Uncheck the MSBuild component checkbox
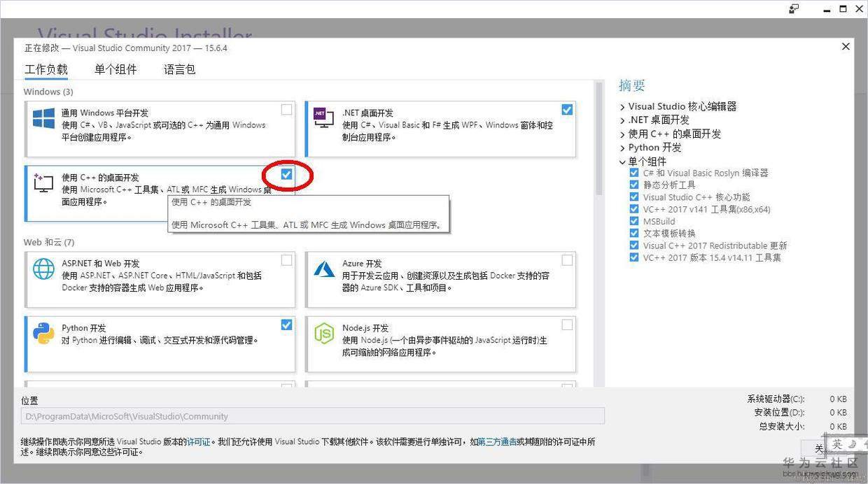The height and width of the screenshot is (484, 868). click(x=634, y=221)
